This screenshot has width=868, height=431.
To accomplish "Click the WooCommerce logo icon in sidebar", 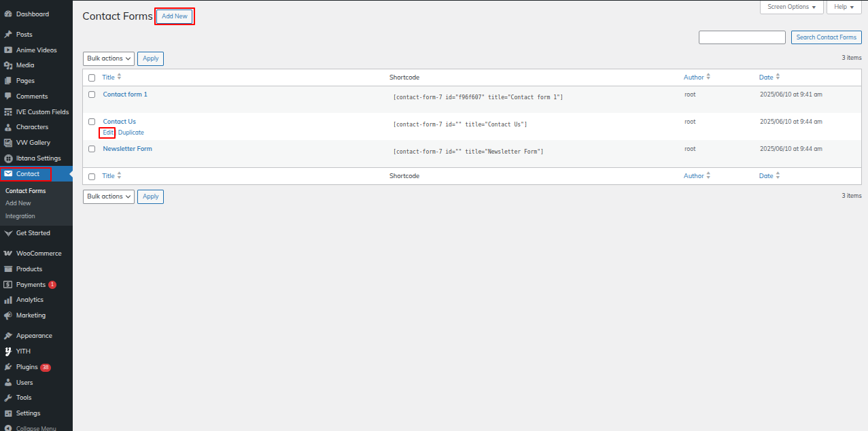I will pyautogui.click(x=8, y=254).
